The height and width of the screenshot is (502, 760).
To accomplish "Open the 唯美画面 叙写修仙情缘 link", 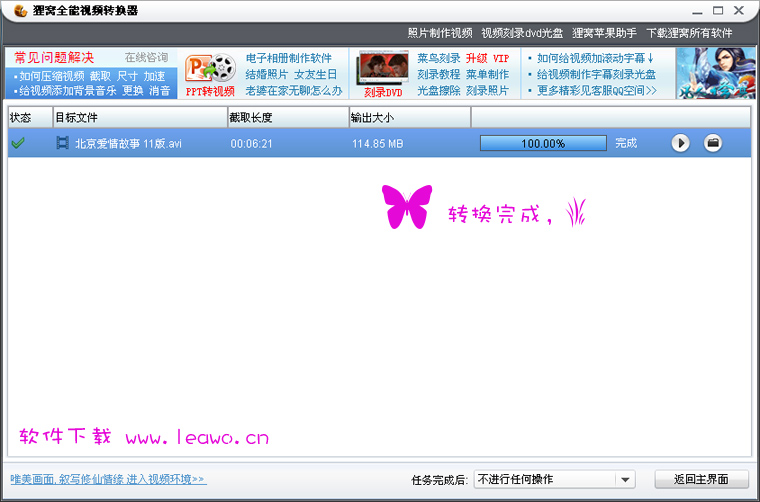I will pos(109,479).
